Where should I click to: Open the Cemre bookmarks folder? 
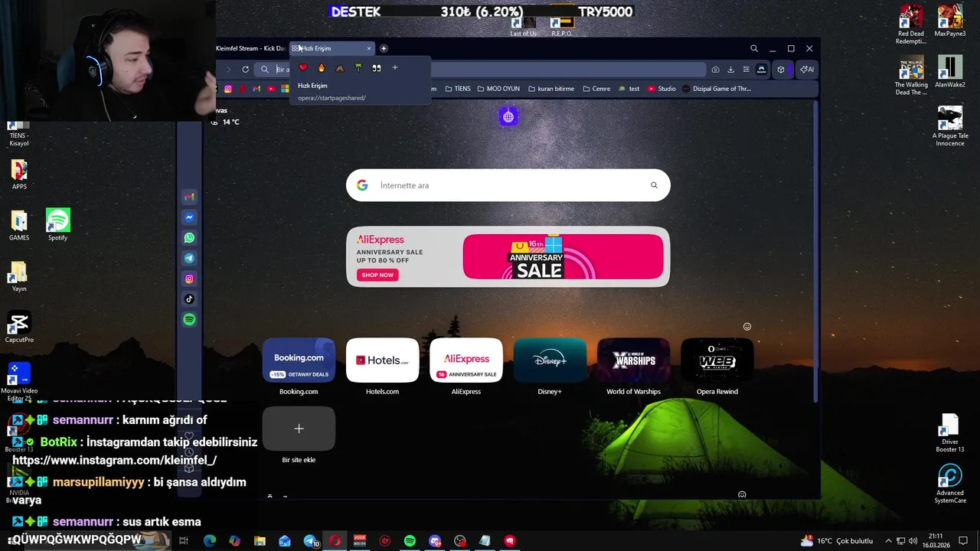596,89
